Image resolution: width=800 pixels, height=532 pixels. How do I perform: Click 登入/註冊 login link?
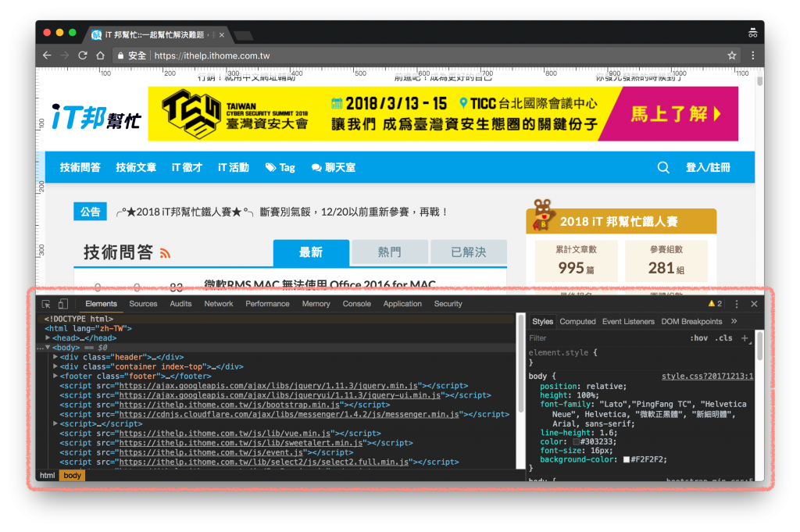(x=708, y=167)
